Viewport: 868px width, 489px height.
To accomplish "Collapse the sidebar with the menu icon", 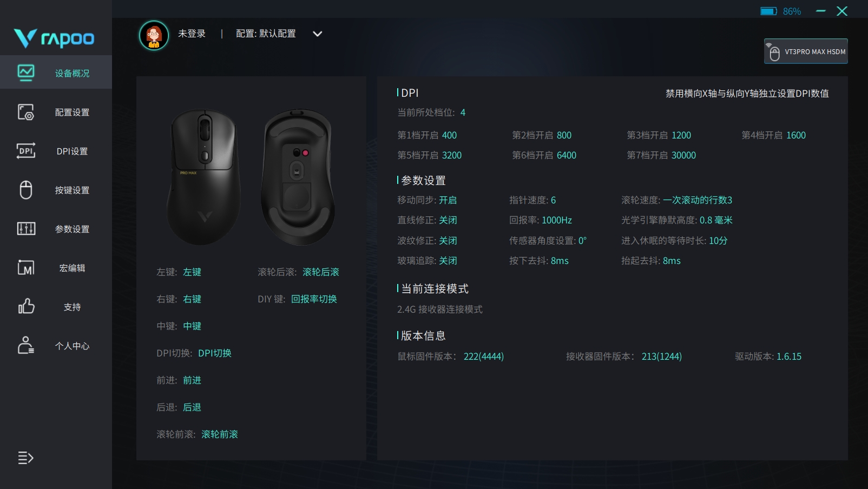I will [25, 458].
